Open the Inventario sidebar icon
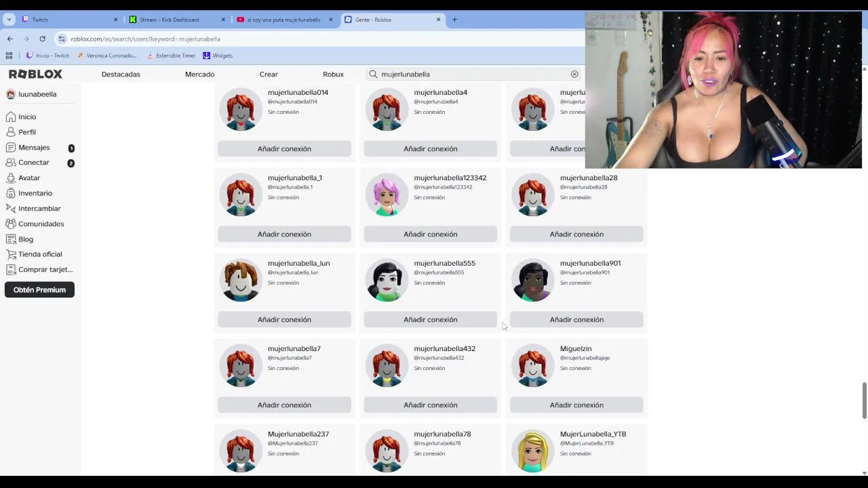 10,193
